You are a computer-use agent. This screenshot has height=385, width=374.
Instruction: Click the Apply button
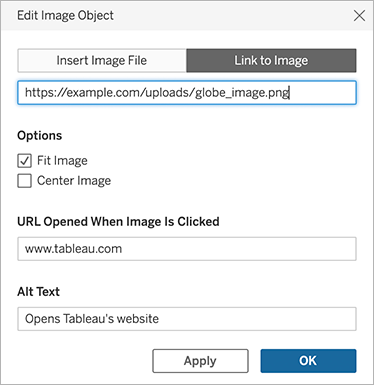point(200,361)
